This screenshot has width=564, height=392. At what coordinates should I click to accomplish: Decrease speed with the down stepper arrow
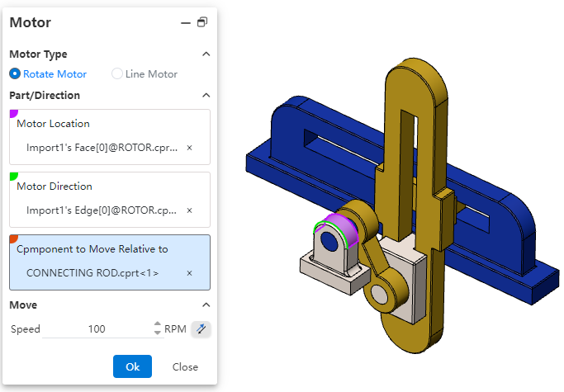click(x=158, y=333)
